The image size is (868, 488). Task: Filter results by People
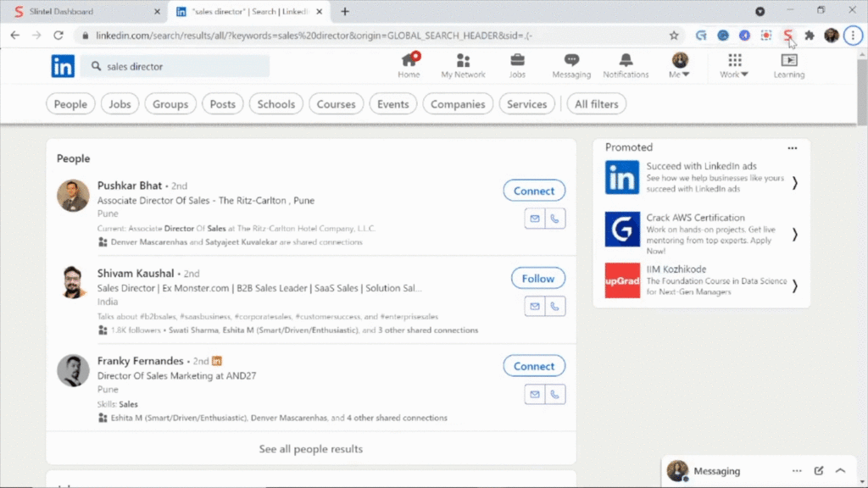point(70,104)
